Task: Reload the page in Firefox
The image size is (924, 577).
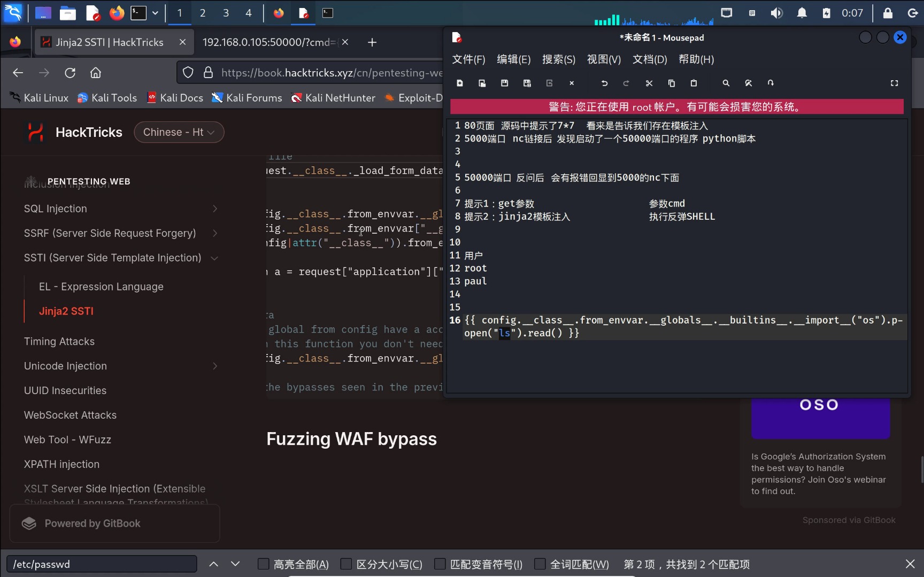Action: point(70,73)
